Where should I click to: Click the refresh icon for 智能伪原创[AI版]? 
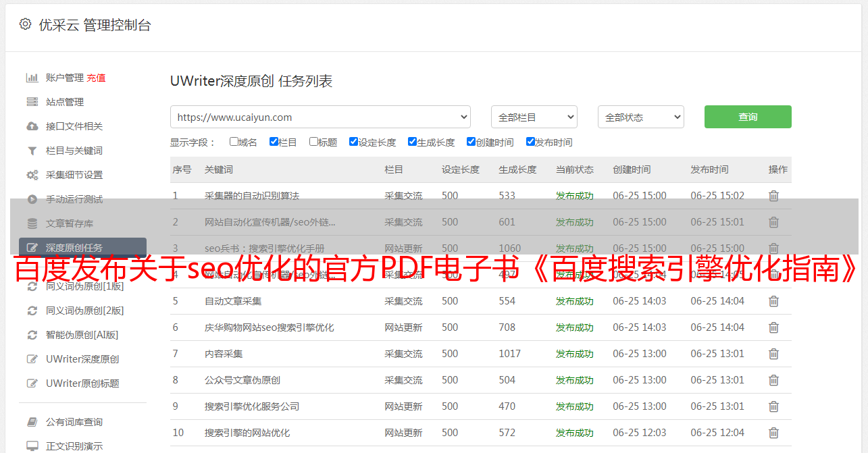pos(32,335)
